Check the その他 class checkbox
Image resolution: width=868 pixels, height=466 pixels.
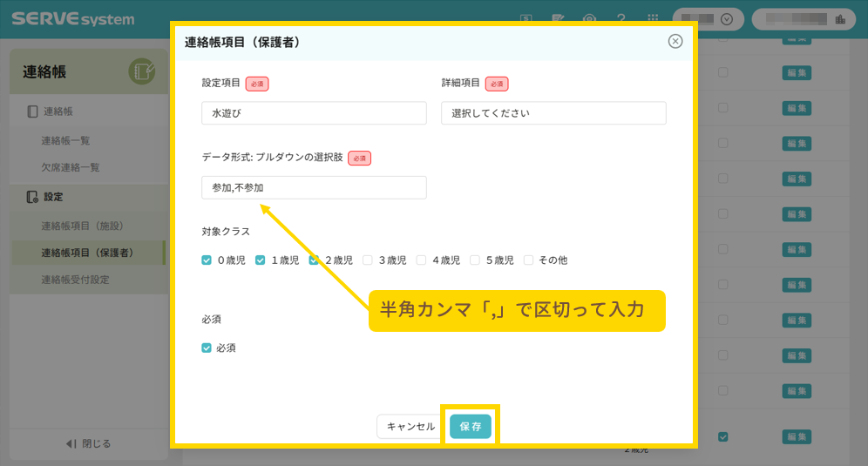pos(528,260)
